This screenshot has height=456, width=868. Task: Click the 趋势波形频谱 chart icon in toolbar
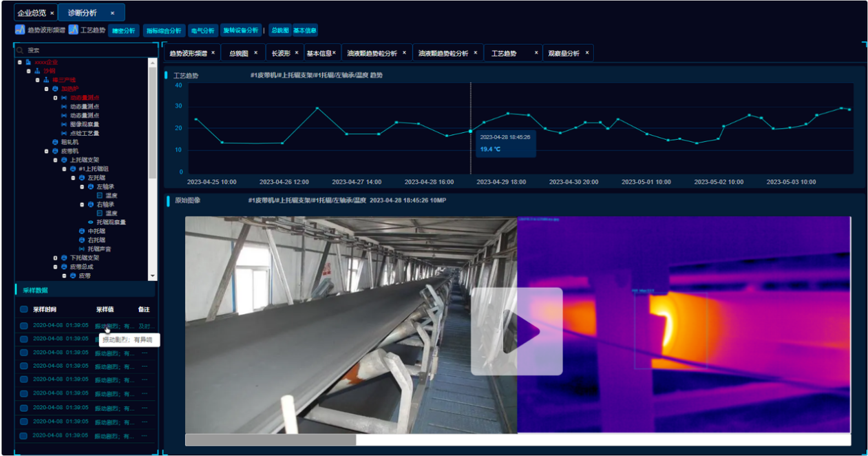tap(20, 30)
